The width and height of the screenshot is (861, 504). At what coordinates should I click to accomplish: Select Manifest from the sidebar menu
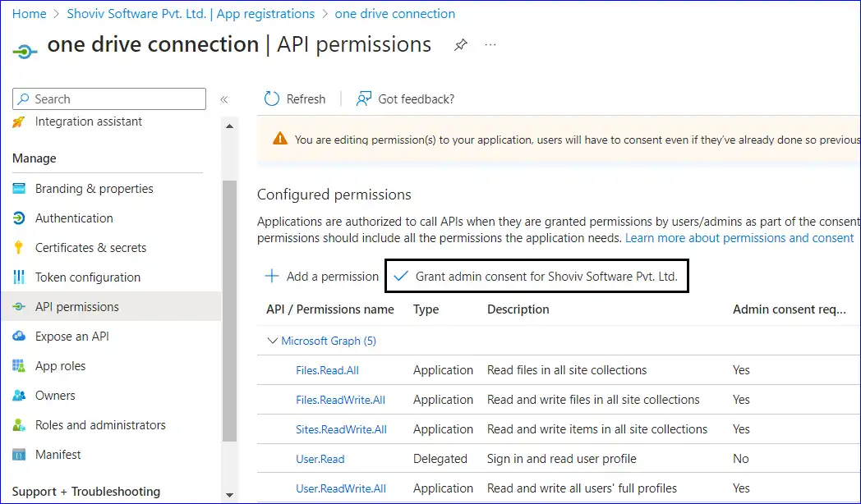[58, 455]
